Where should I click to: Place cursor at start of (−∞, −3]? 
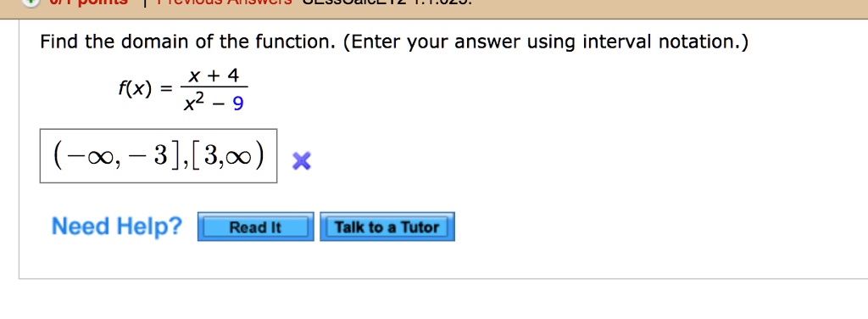54,157
